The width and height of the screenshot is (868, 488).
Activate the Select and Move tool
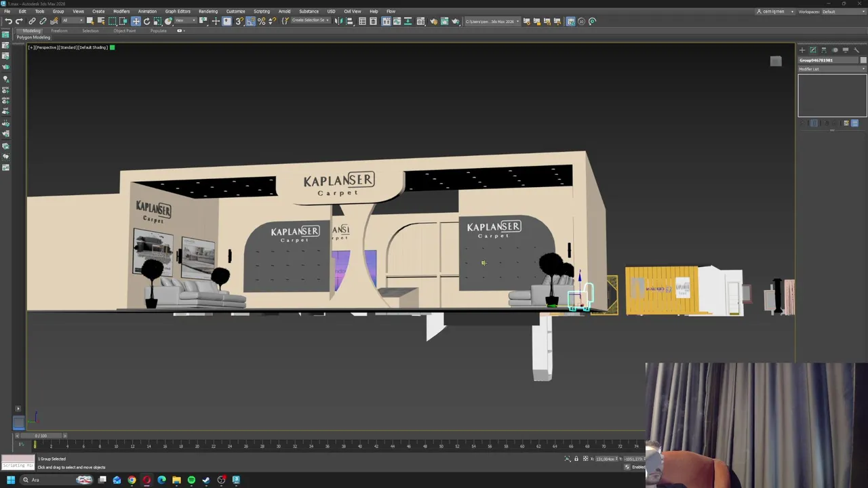tap(136, 21)
